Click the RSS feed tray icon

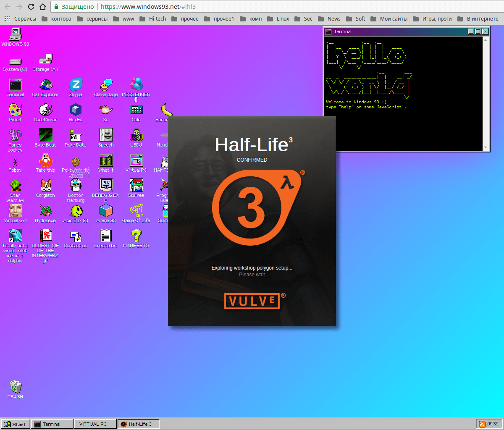click(482, 424)
